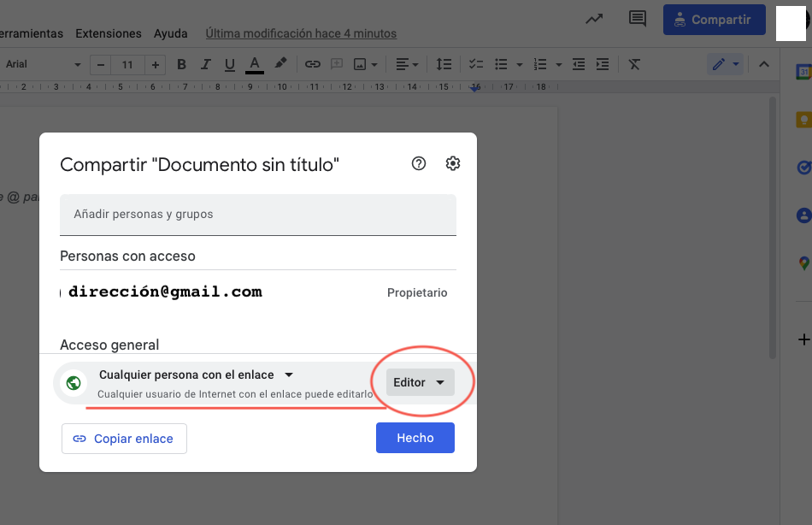Viewport: 812px width, 525px height.
Task: Open the Editor role dropdown
Action: coord(420,382)
